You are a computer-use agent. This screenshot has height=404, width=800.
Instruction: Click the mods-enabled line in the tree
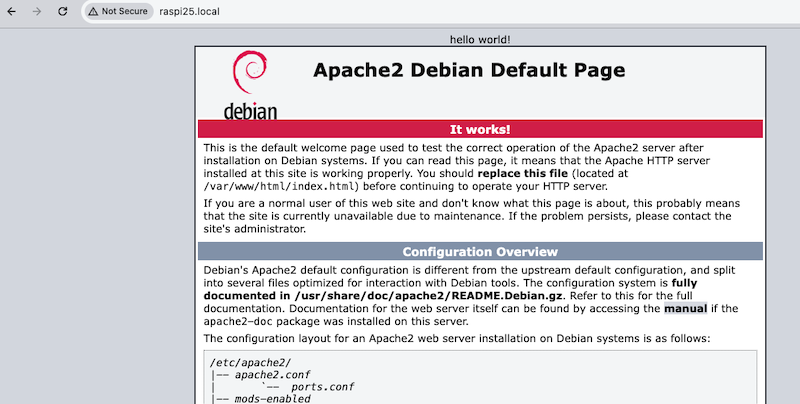point(272,399)
